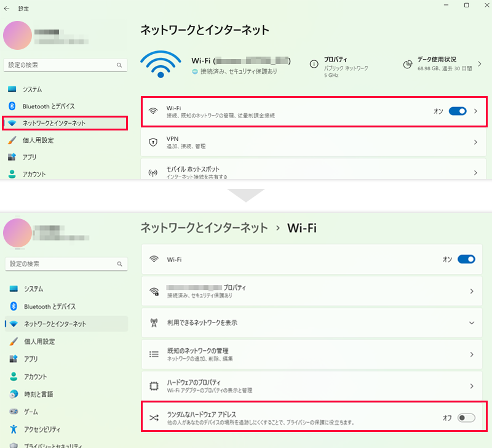Click the VPN shield icon

[x=153, y=142]
